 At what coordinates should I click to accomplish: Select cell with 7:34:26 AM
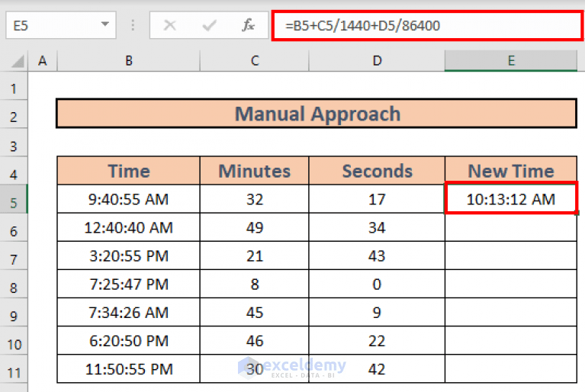coord(129,312)
